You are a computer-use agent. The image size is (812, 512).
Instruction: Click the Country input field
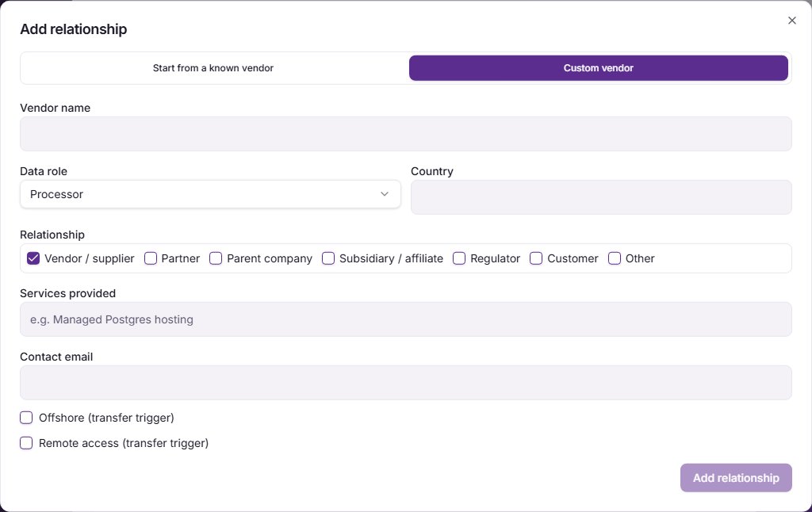601,197
